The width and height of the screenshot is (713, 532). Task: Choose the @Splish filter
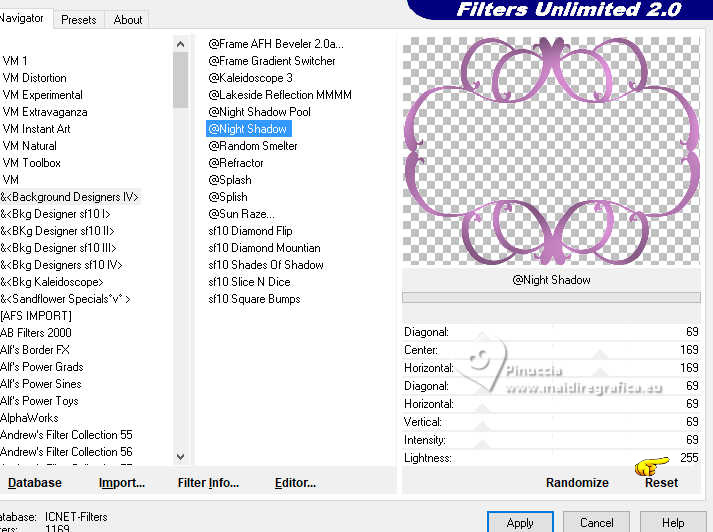tap(228, 197)
